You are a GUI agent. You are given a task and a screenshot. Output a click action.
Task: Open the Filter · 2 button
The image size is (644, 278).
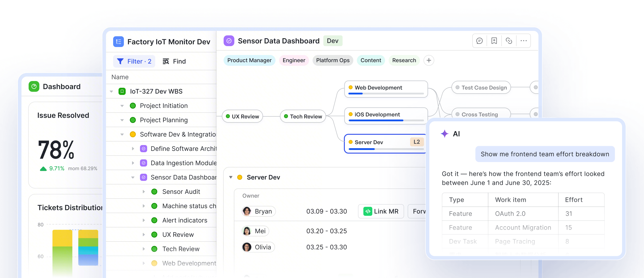(x=134, y=61)
